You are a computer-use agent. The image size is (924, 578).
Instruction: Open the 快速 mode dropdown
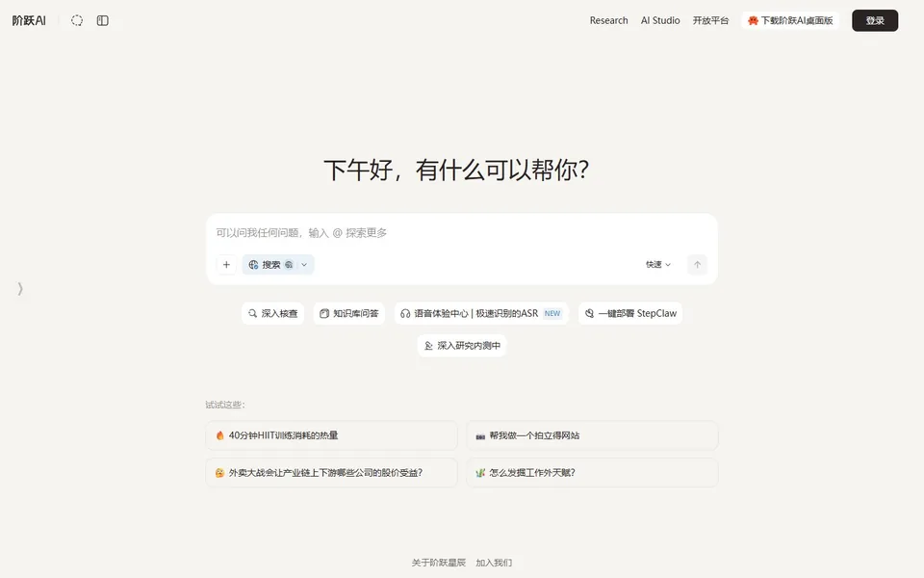(657, 265)
